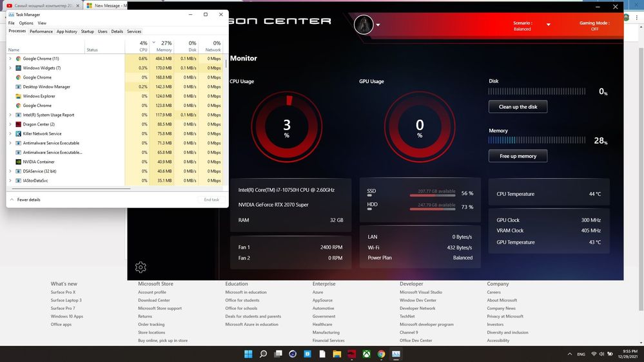The width and height of the screenshot is (644, 362).
Task: Open the Azure link under Enterprise
Action: pos(317,292)
